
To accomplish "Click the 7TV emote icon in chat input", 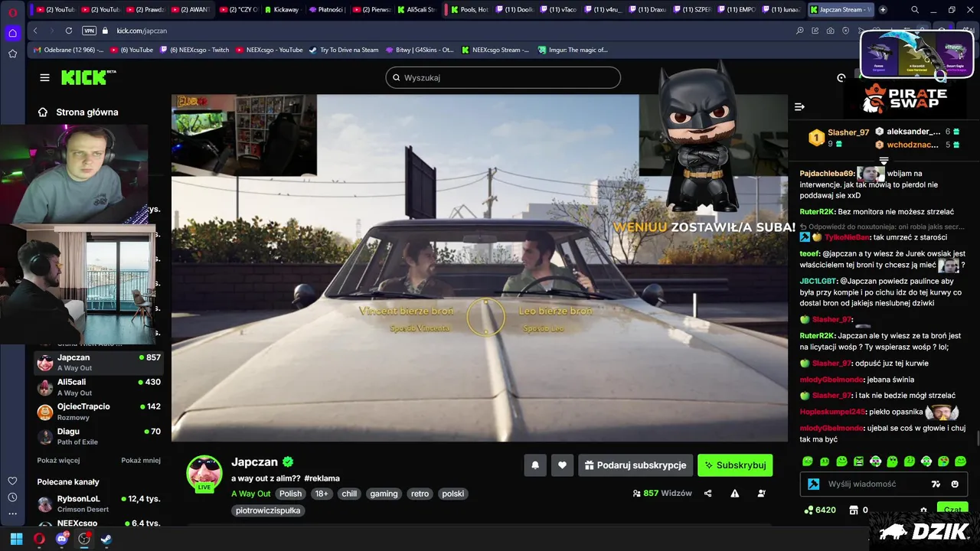I will coord(936,484).
